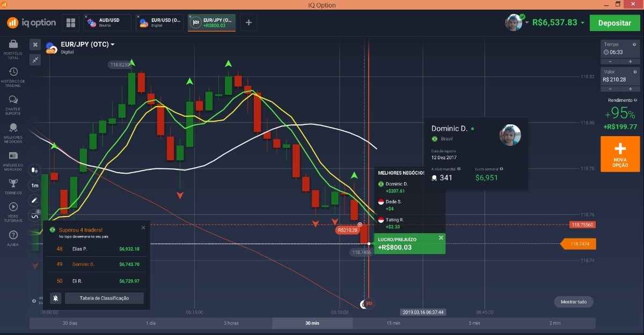Click the orange Nova Opção button
644x335 pixels.
tap(620, 154)
